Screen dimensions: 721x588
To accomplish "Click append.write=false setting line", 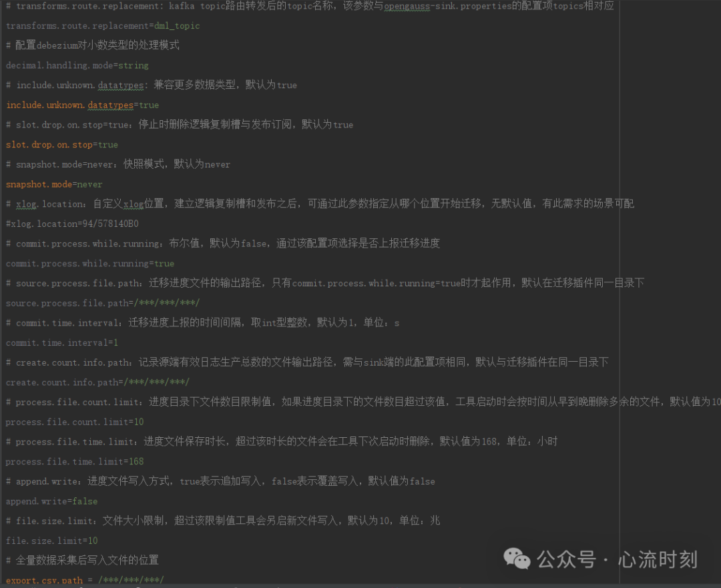I will click(x=52, y=501).
